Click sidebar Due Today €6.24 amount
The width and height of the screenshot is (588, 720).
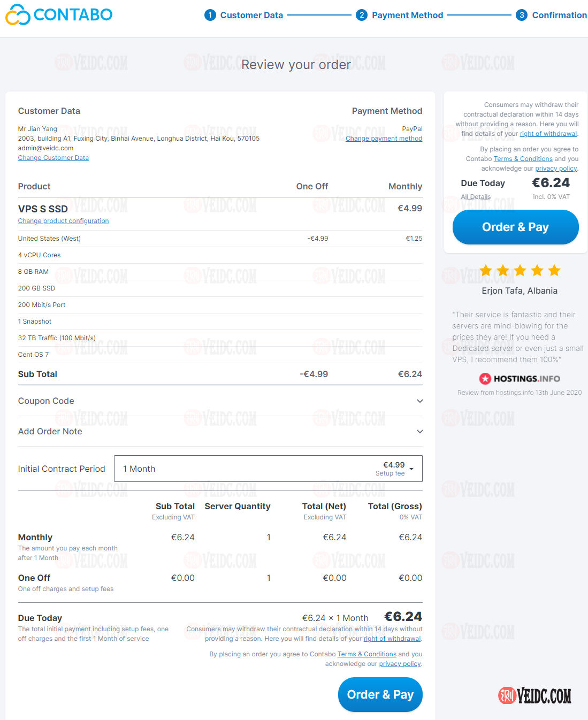(551, 183)
